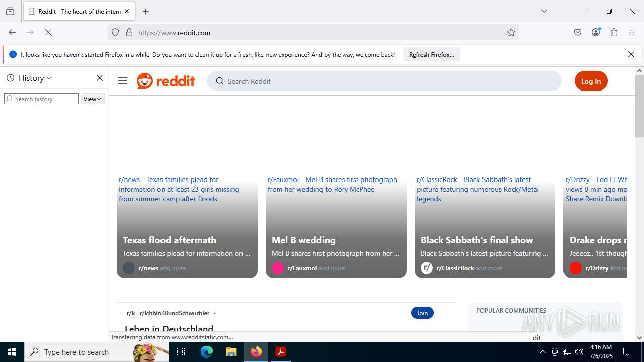Open r/news Texas families link
This screenshot has width=644, height=362.
179,189
